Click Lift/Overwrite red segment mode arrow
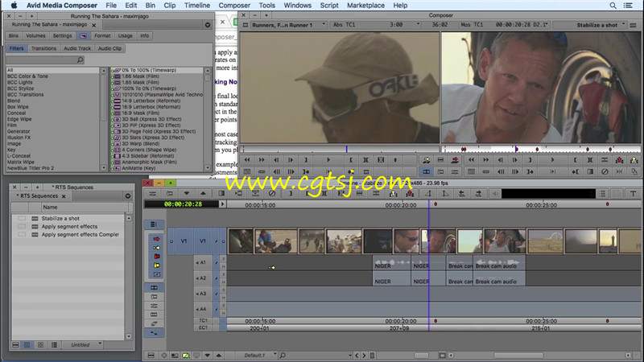The height and width of the screenshot is (362, 644). pos(156,239)
